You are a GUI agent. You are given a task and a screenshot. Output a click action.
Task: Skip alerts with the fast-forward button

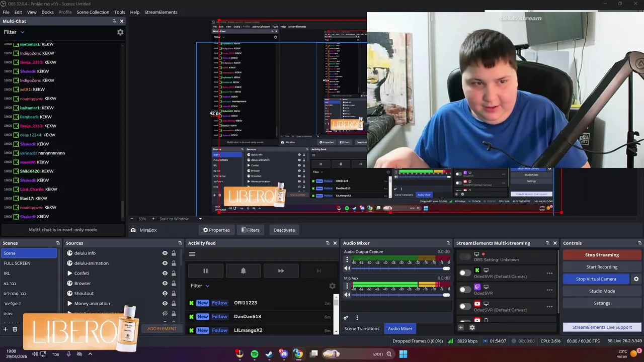click(x=281, y=271)
